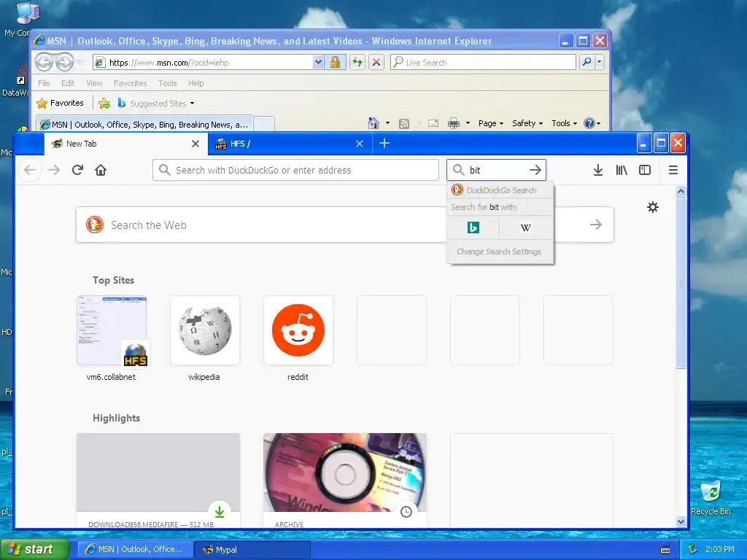Screen dimensions: 747x560
Task: Click IE print icon
Action: click(454, 123)
